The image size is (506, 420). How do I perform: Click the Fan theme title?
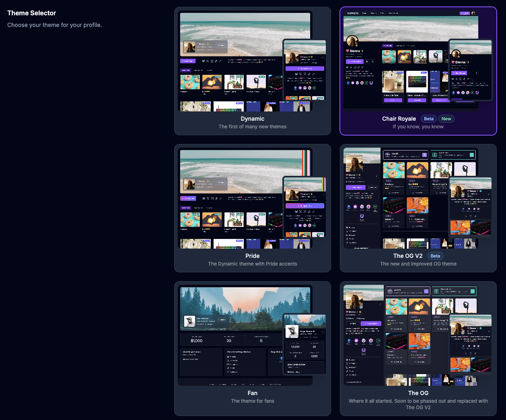pos(252,393)
